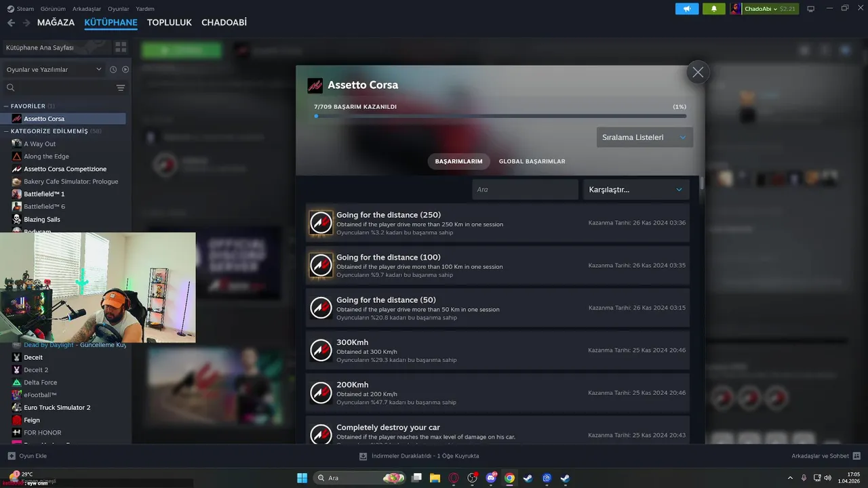Screen dimensions: 868x488
Task: Select Battlefield™ 1 in library
Action: point(44,194)
